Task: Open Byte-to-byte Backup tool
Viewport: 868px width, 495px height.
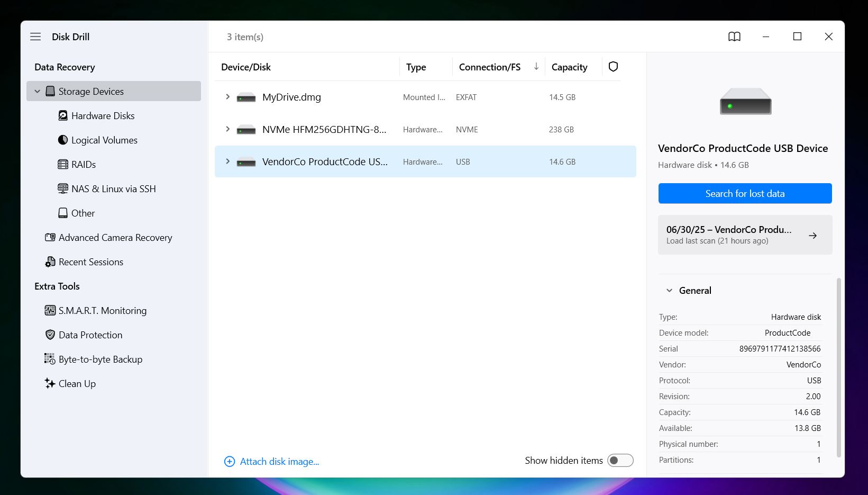Action: tap(100, 359)
